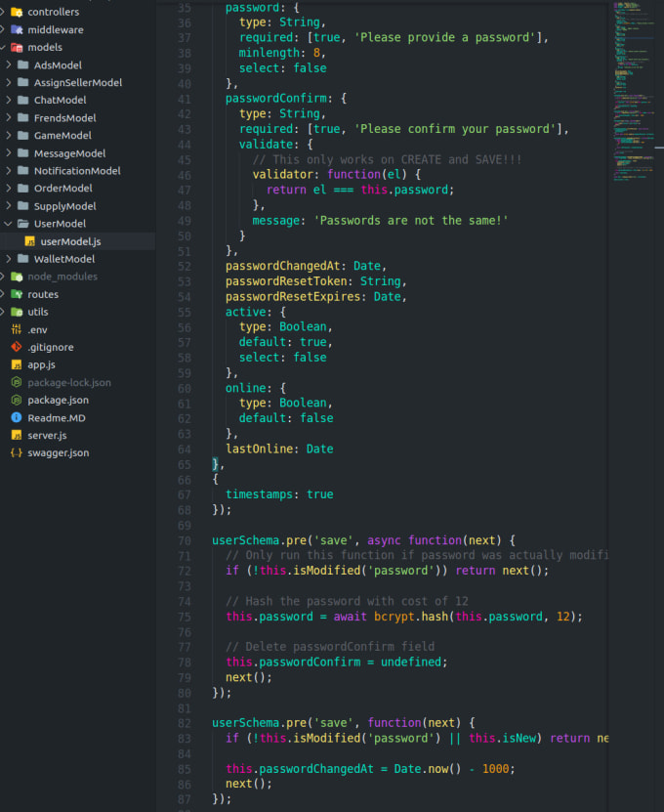The width and height of the screenshot is (664, 812).
Task: Click line number 70 in gutter
Action: [x=185, y=540]
